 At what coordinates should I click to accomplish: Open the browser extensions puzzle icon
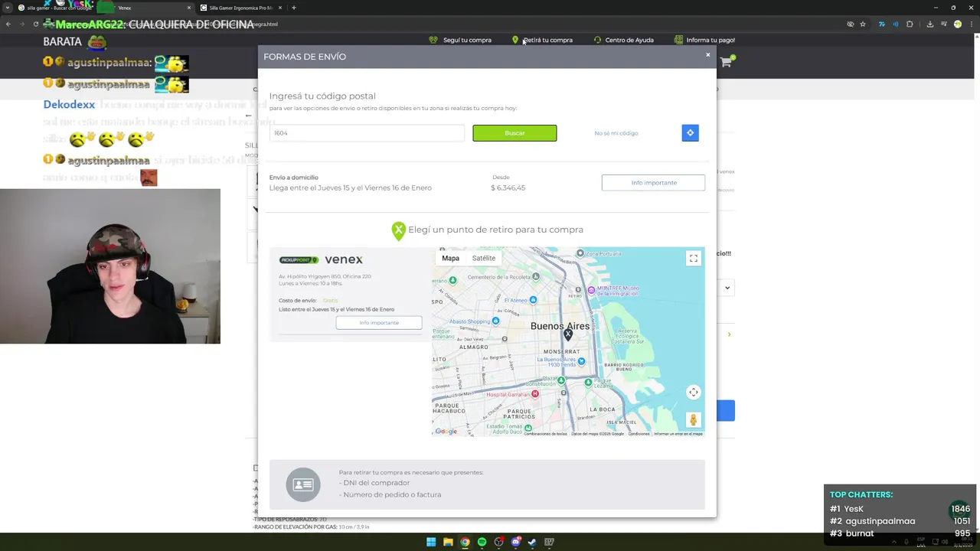pyautogui.click(x=910, y=24)
